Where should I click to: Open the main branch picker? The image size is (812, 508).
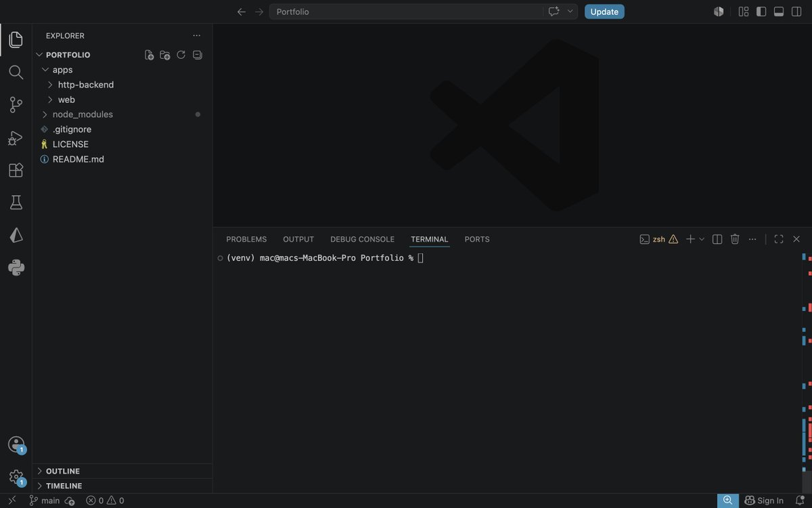[45, 501]
